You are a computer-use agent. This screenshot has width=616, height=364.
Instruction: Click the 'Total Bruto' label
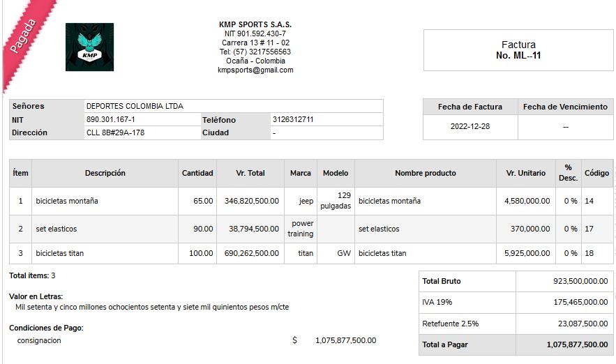441,281
